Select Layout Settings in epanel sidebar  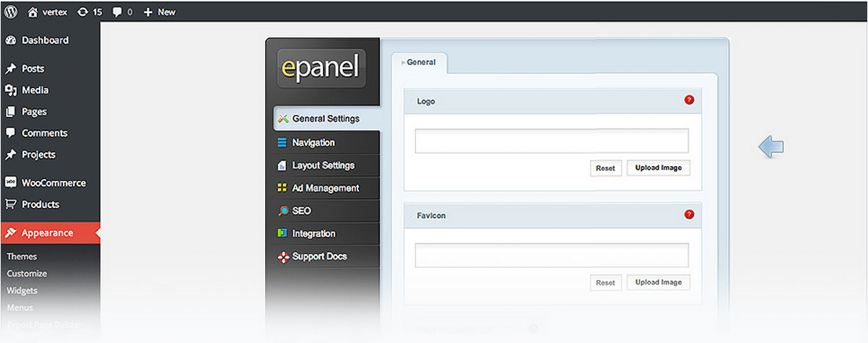point(323,165)
